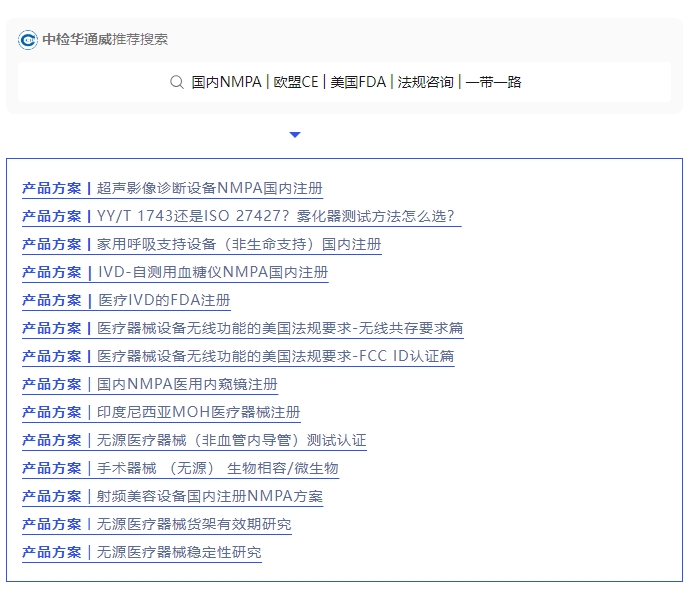689x590 pixels.
Task: Click the search magnifier icon
Action: pos(177,82)
